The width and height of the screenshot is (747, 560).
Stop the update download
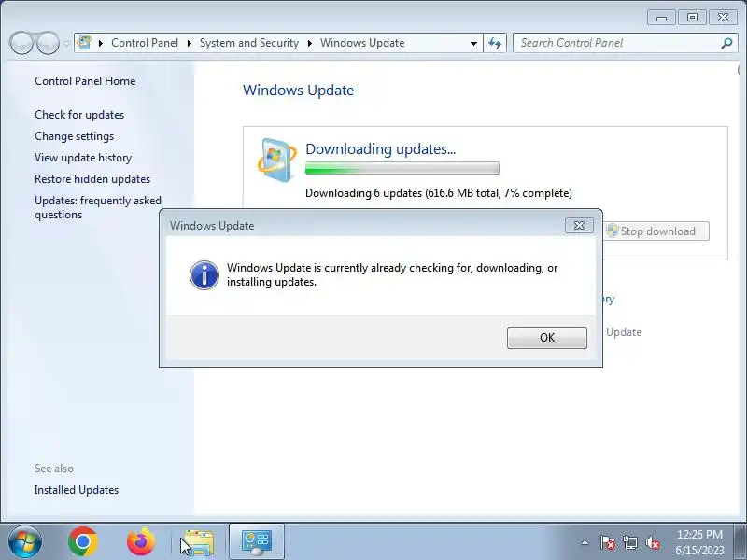point(656,231)
